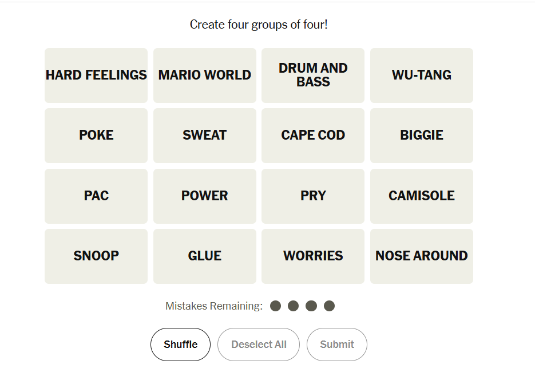
Task: Select the POKE tile
Action: click(96, 136)
